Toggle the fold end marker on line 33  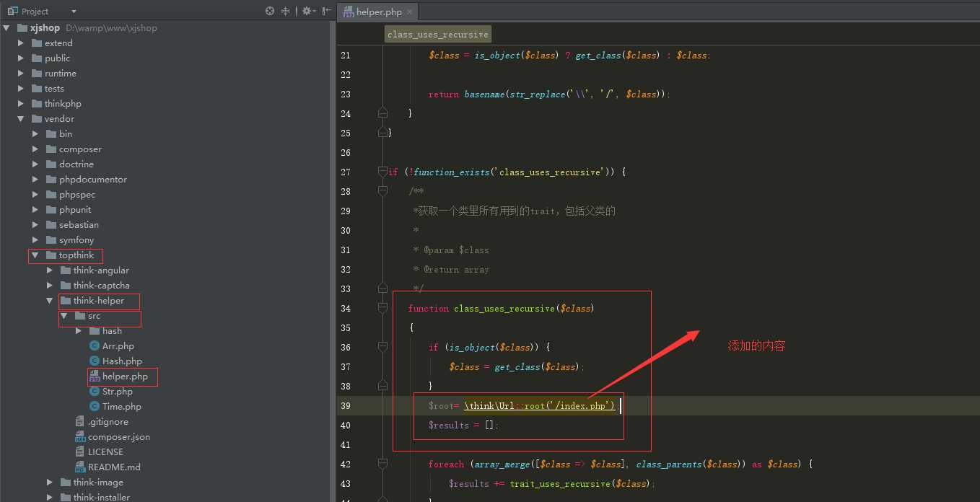[382, 289]
